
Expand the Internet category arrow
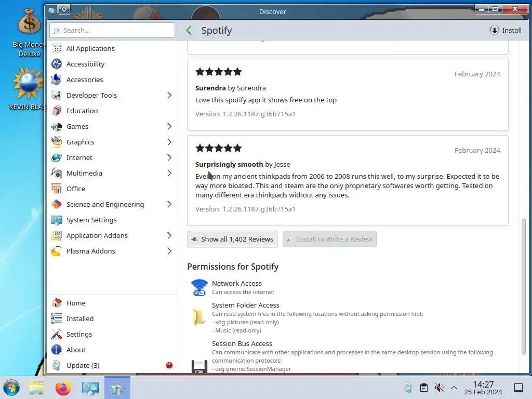click(169, 158)
